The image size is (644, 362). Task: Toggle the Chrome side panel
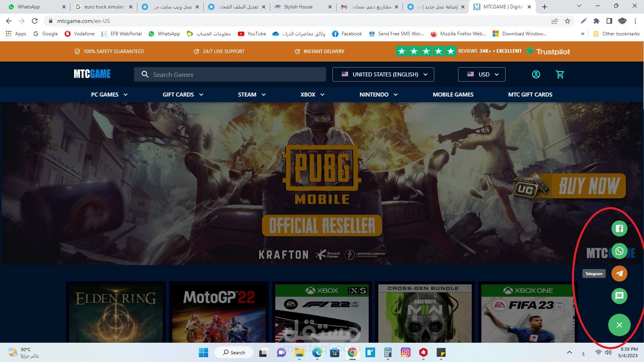[609, 21]
